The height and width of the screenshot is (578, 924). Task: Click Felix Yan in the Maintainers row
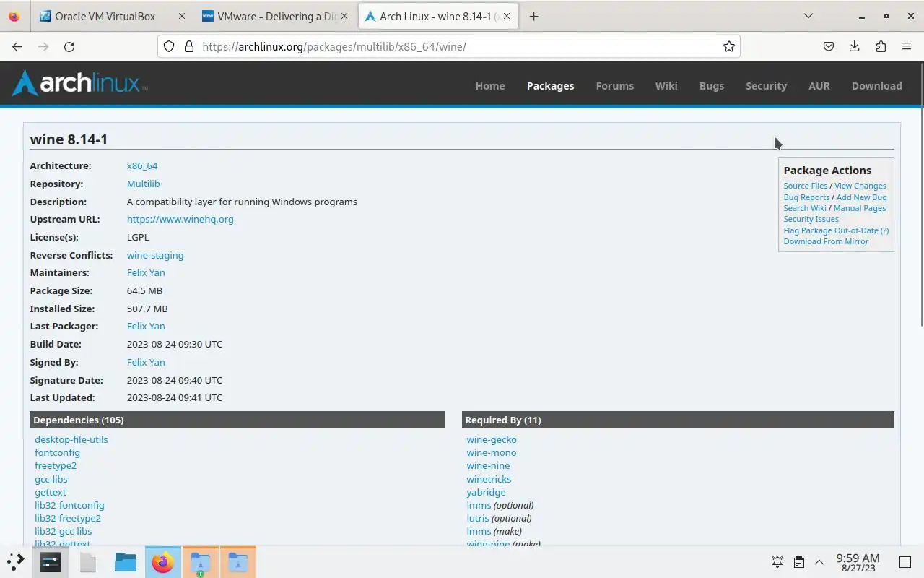click(x=146, y=272)
